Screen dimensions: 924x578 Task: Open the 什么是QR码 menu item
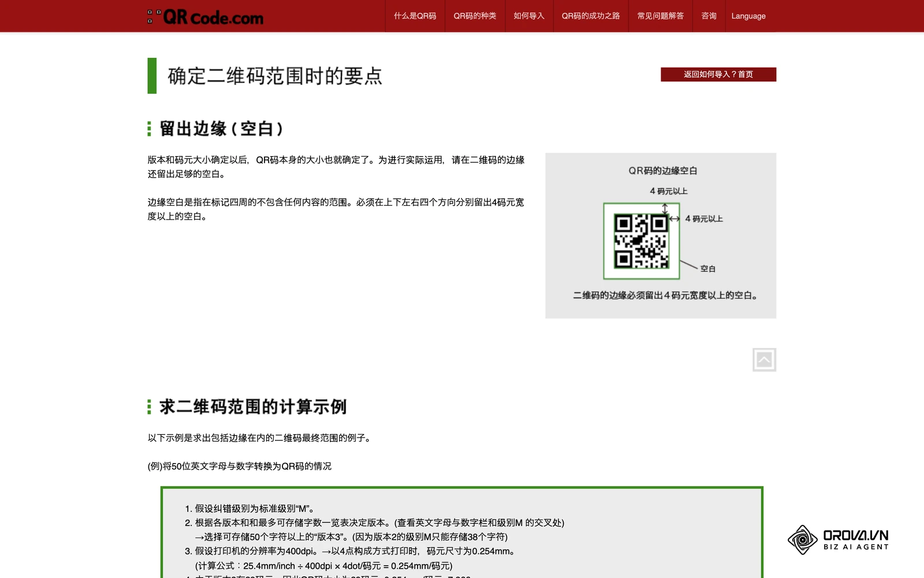(x=415, y=16)
